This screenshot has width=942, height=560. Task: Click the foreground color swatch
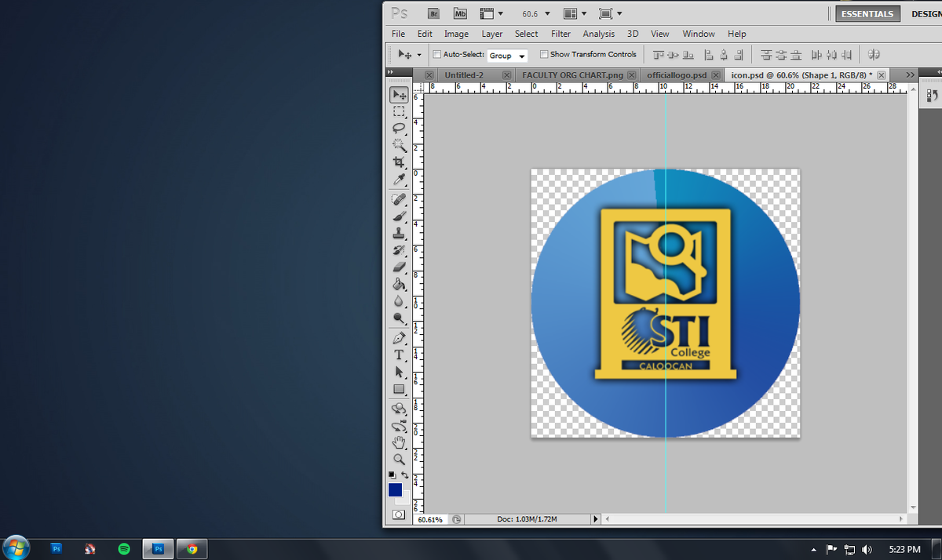point(395,489)
